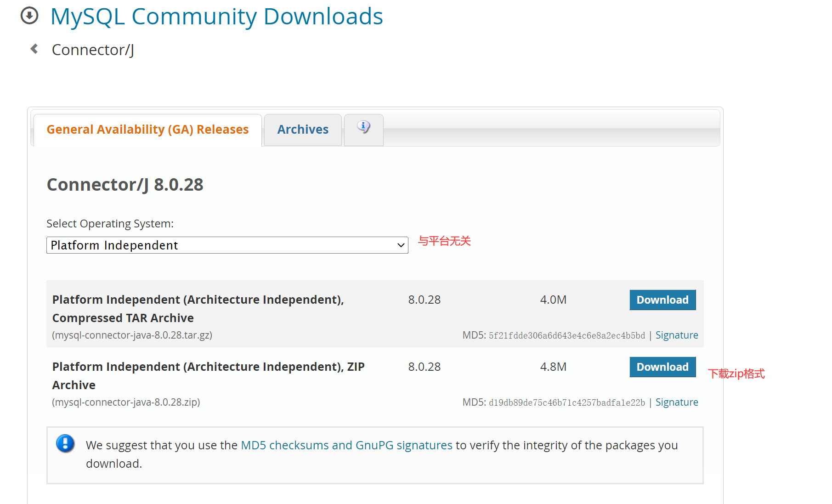Click the 4.0M file size value
Screen dimensions: 832x504
(x=553, y=300)
